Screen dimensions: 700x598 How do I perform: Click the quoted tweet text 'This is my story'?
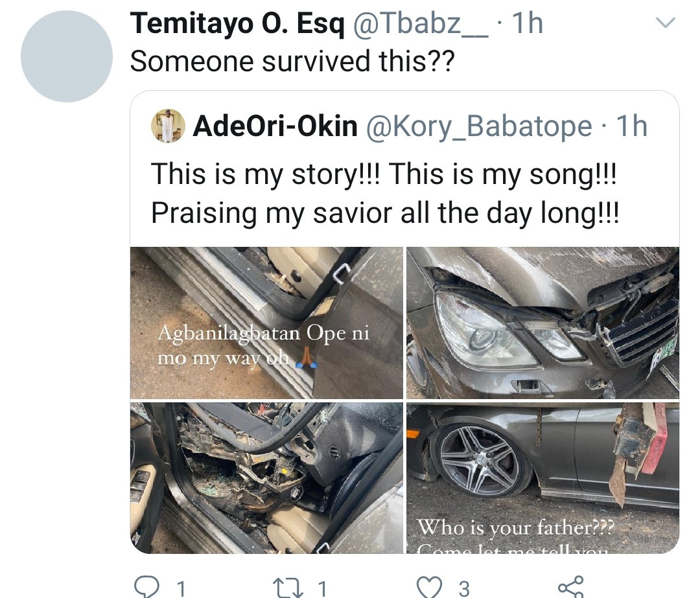coord(384,192)
